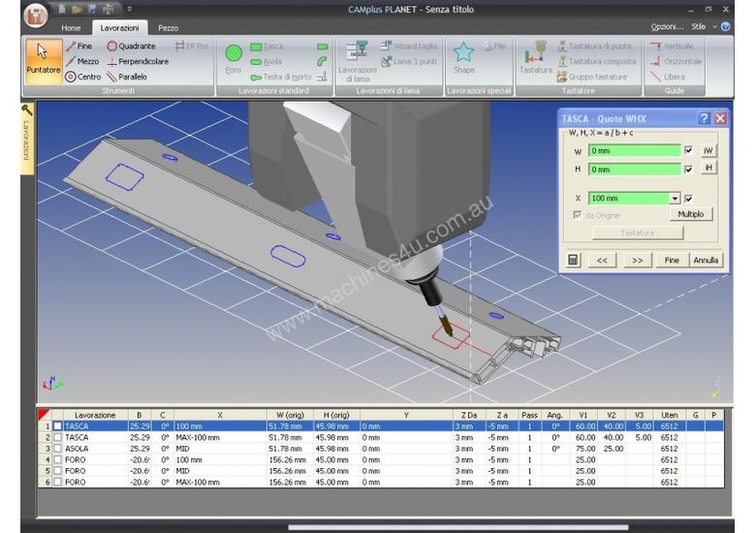Open the calculator icon in TASCA dialog
The height and width of the screenshot is (533, 756).
point(573,261)
